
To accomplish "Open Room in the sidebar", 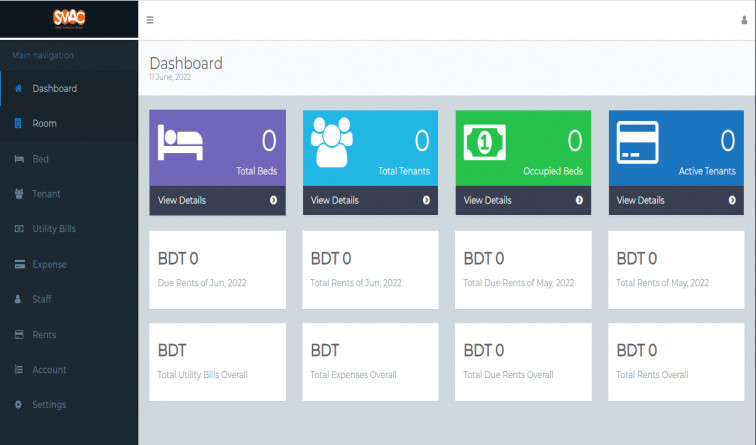I will pyautogui.click(x=69, y=123).
